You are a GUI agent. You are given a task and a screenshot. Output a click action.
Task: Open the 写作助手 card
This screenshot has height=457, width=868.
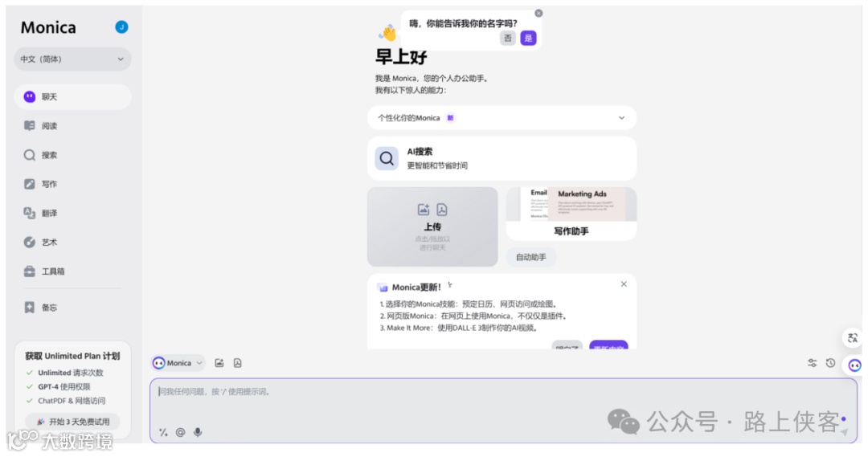[x=571, y=214]
